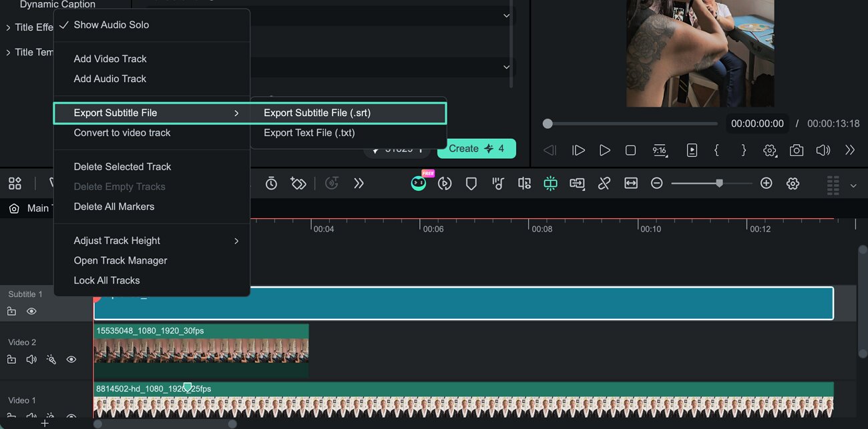Click the zoom-to-fit timeline icon
The height and width of the screenshot is (429, 868).
pos(631,183)
